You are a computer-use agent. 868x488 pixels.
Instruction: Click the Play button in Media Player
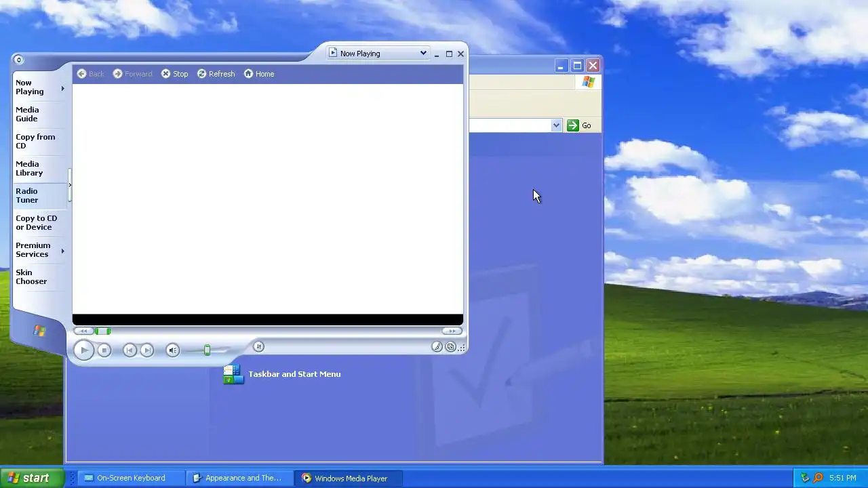tap(83, 350)
